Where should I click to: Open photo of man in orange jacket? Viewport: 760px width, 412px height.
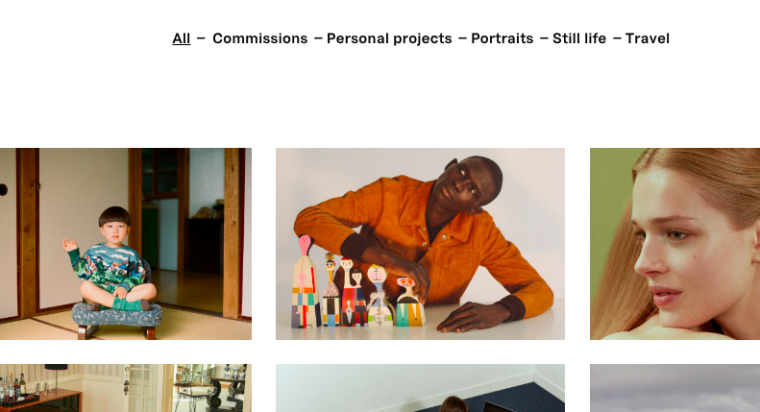click(420, 244)
